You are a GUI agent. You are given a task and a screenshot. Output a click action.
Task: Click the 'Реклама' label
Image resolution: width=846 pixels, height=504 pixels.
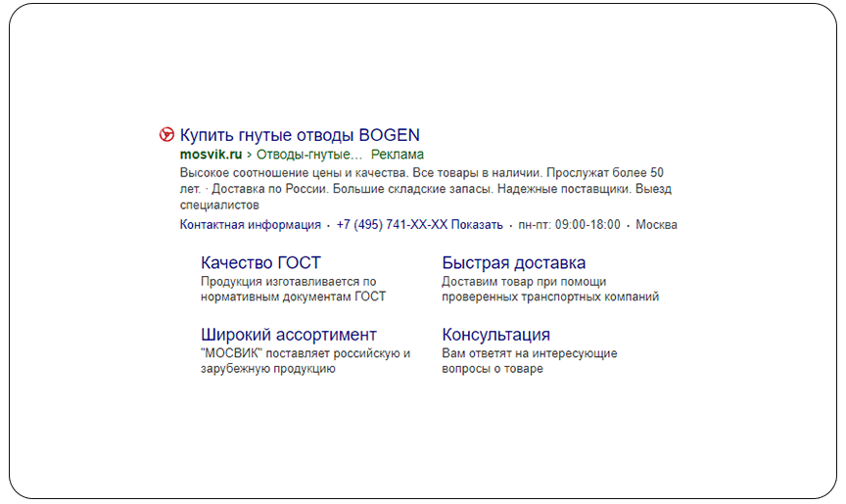[398, 155]
